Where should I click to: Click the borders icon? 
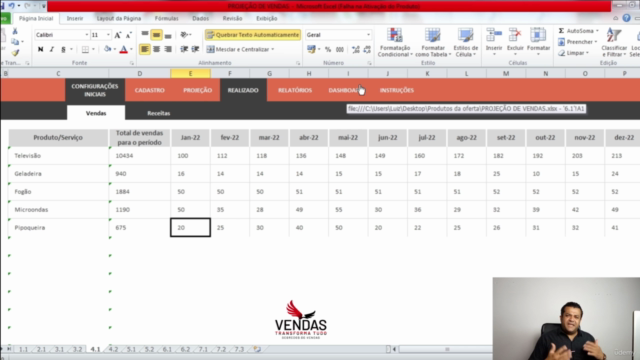click(85, 49)
